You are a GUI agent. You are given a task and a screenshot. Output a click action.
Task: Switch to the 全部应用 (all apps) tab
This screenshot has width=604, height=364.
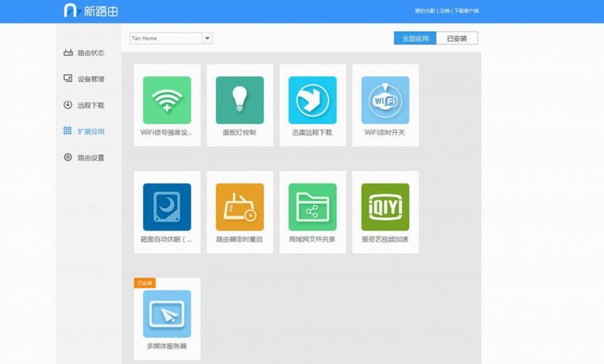point(415,38)
